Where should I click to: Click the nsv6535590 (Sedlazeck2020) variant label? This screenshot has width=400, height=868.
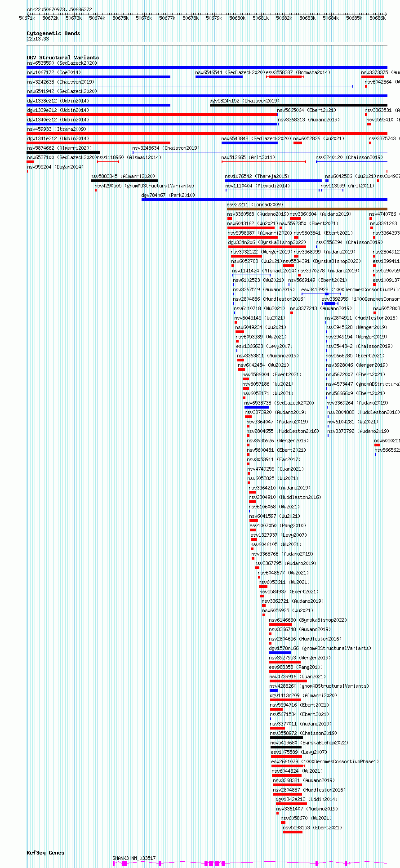click(62, 63)
